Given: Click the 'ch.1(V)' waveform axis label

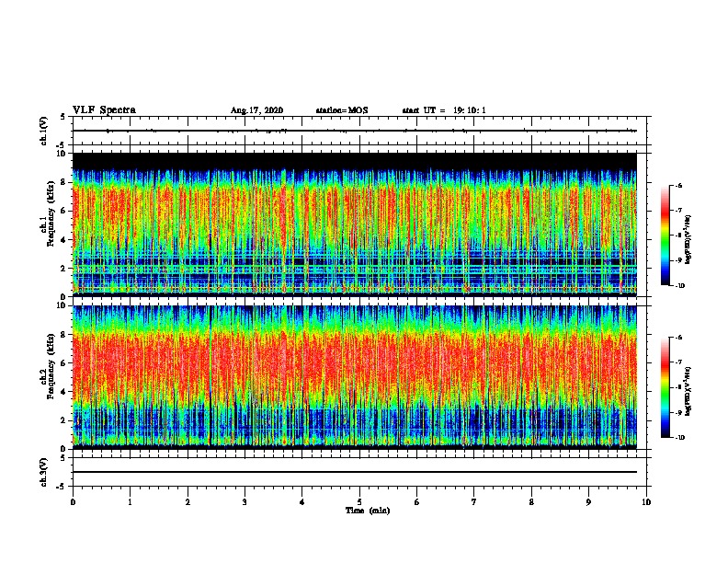Looking at the screenshot, I should 44,131.
